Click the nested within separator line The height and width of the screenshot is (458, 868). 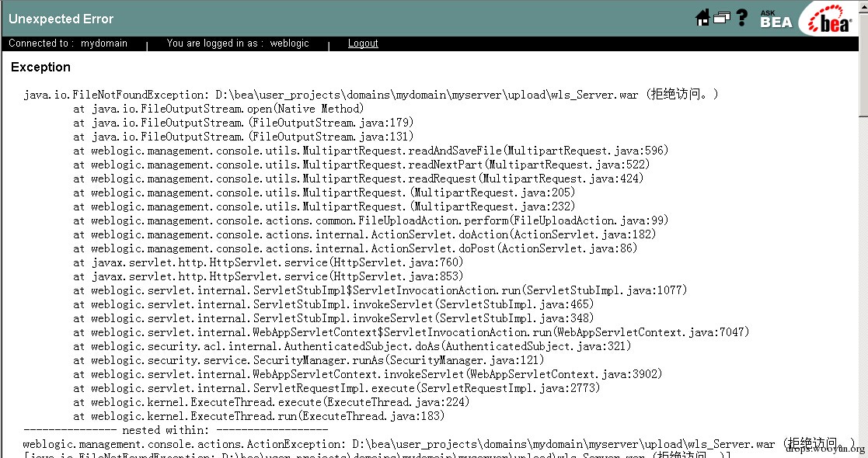[176, 430]
